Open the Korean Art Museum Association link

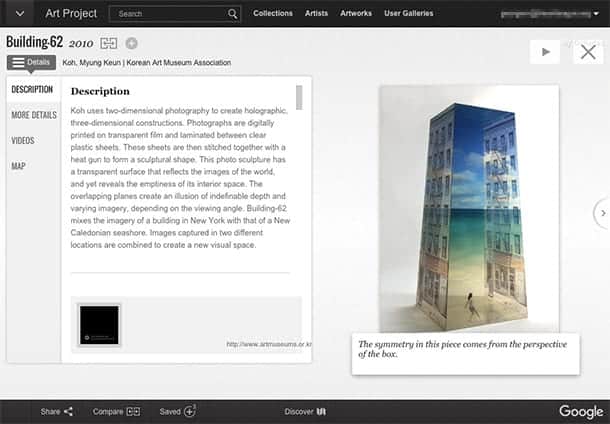coord(179,62)
